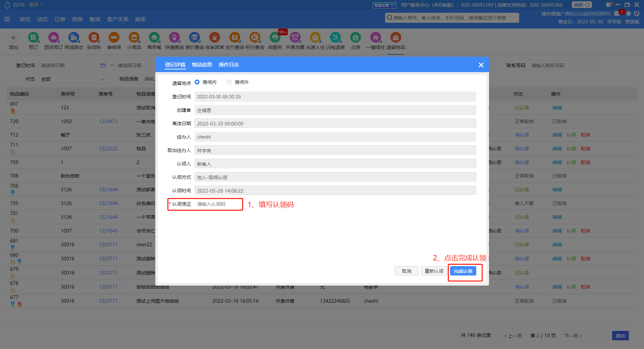Click 一键续住 extend stay icon
This screenshot has width=644, height=349.
[x=376, y=38]
